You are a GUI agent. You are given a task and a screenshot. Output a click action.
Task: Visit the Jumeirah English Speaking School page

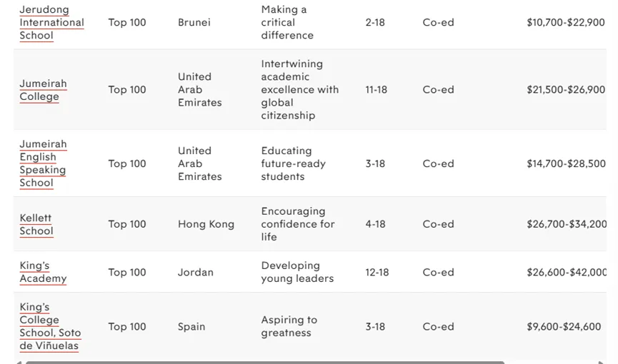[43, 163]
